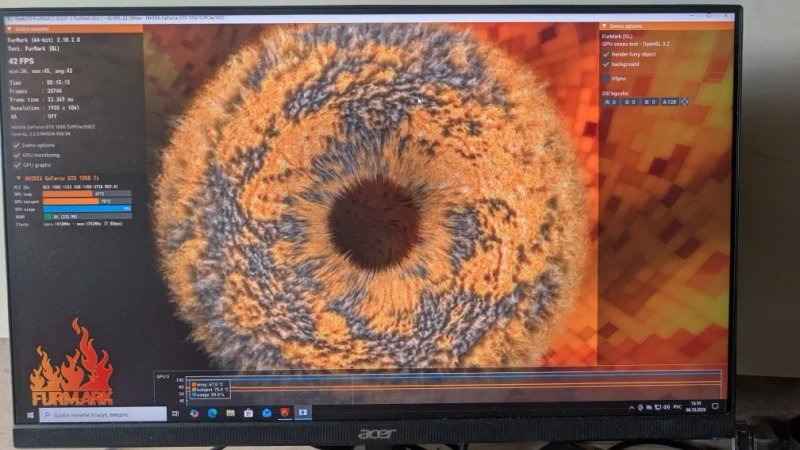Switch input language indicator in the tray

(678, 407)
